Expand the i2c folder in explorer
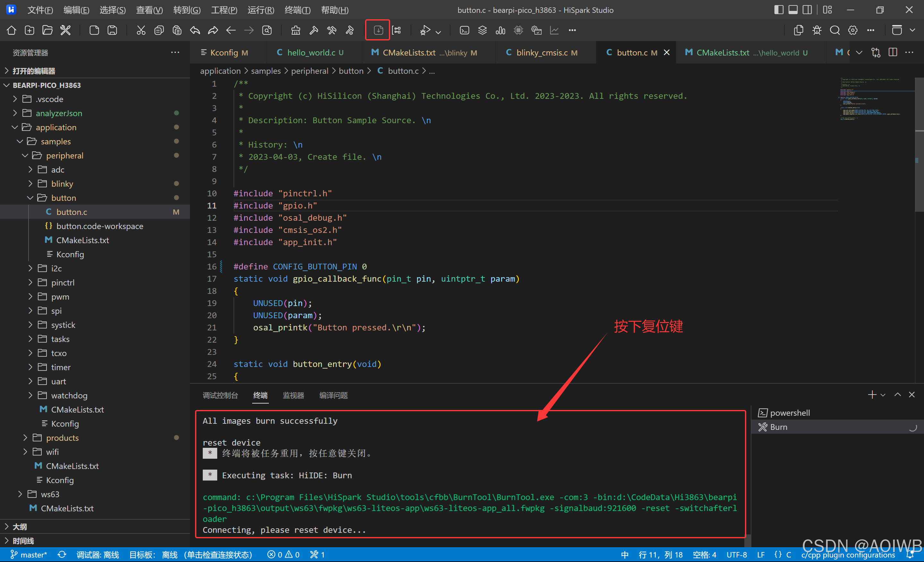 coord(56,268)
